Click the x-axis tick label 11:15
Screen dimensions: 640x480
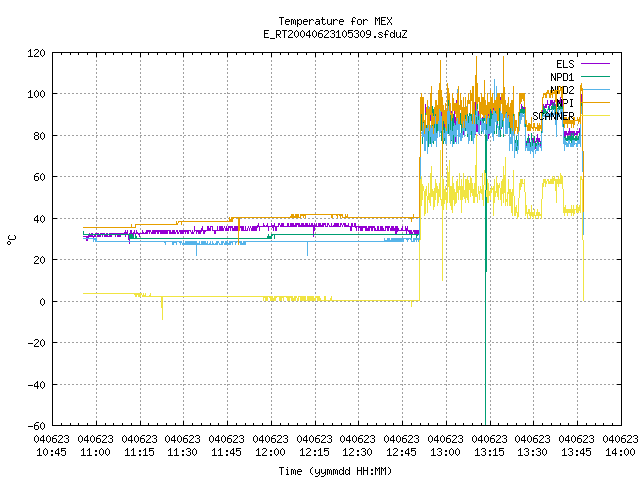[x=139, y=453]
